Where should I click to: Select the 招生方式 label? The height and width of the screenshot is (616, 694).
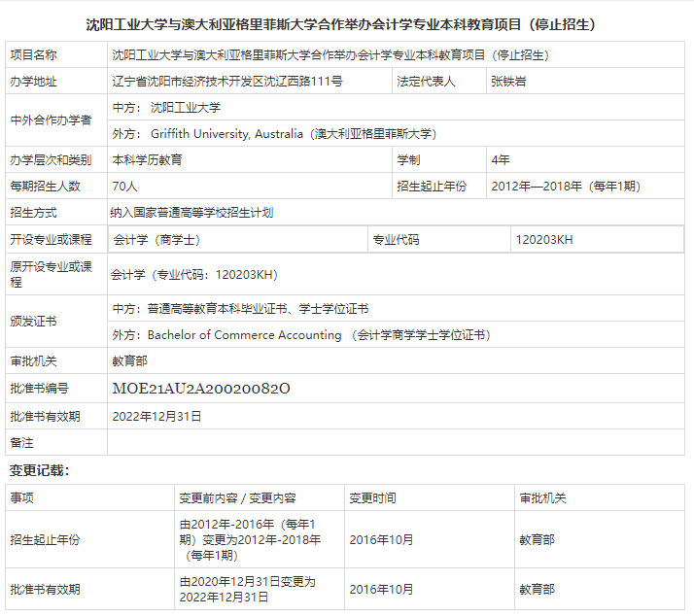coord(34,213)
